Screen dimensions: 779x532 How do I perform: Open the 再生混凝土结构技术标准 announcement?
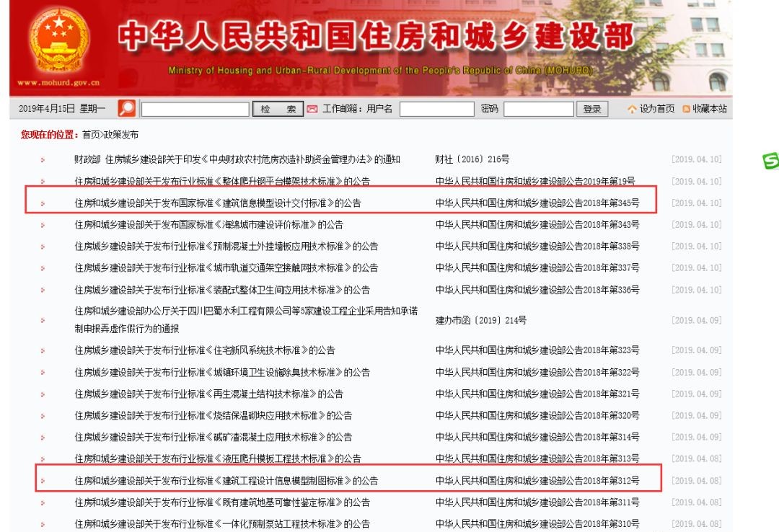pos(208,394)
